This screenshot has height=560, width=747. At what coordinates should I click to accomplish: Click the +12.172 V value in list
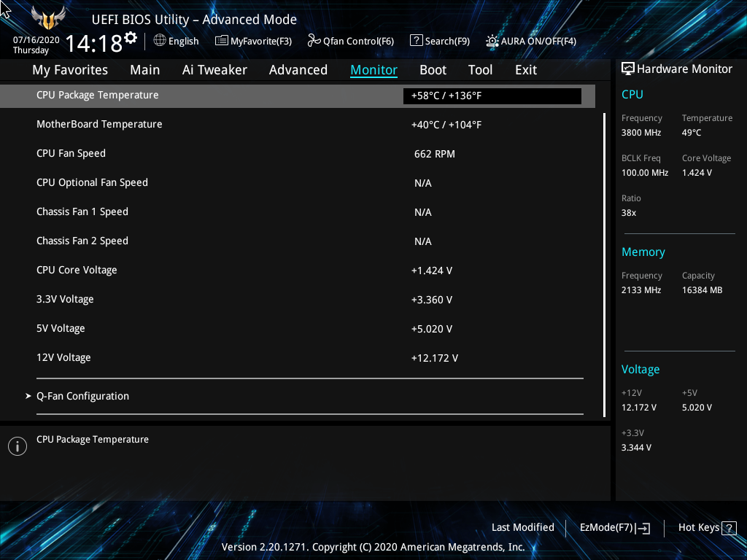coord(435,358)
